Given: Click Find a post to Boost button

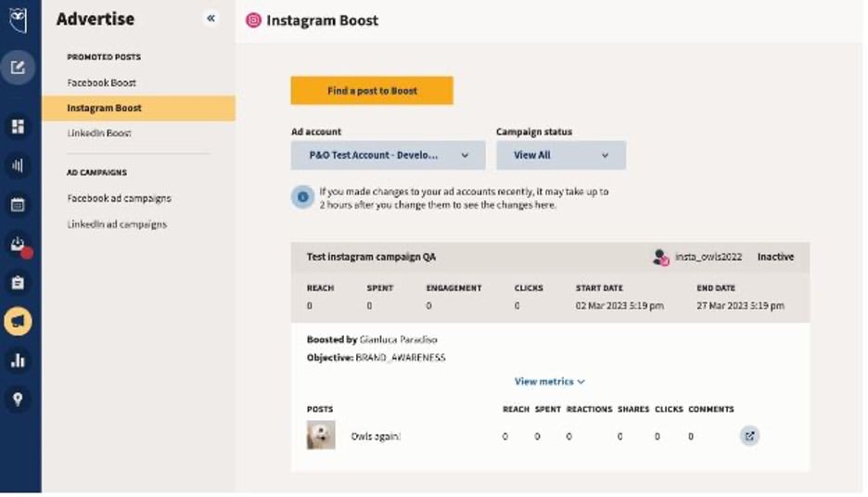Looking at the screenshot, I should (x=372, y=91).
